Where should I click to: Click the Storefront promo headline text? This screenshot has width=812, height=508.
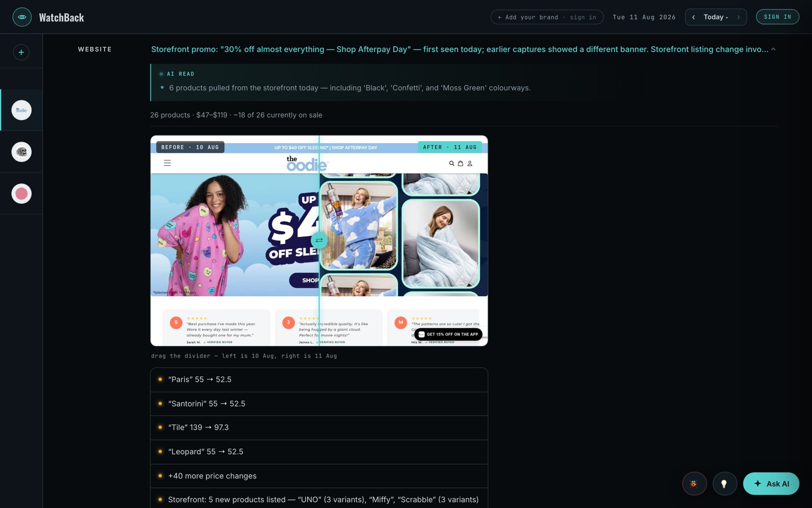coord(459,49)
